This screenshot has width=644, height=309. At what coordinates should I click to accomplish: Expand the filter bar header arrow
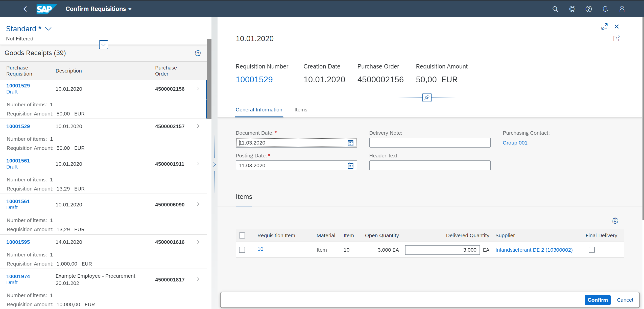(104, 45)
